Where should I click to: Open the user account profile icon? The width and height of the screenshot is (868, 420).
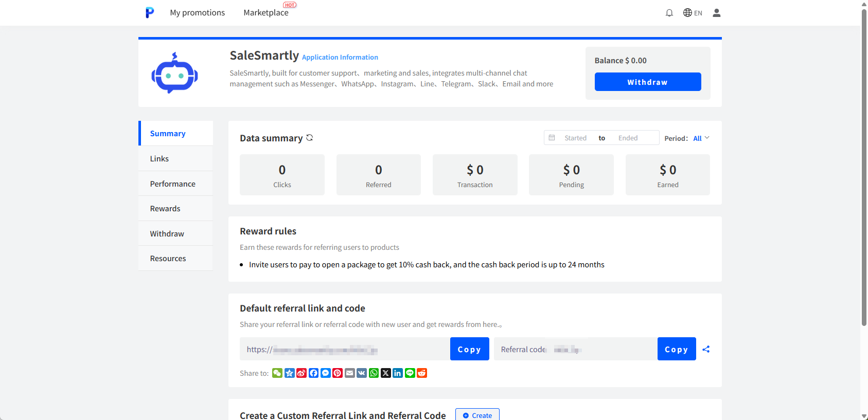[716, 13]
